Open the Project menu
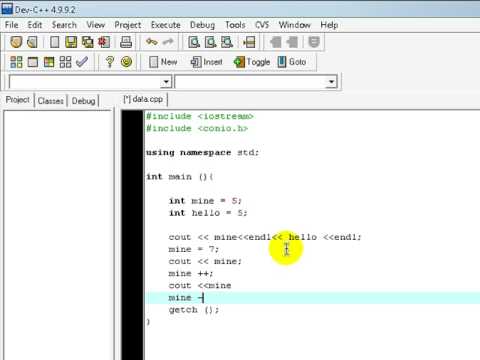Viewport: 480px width, 360px height. click(128, 25)
